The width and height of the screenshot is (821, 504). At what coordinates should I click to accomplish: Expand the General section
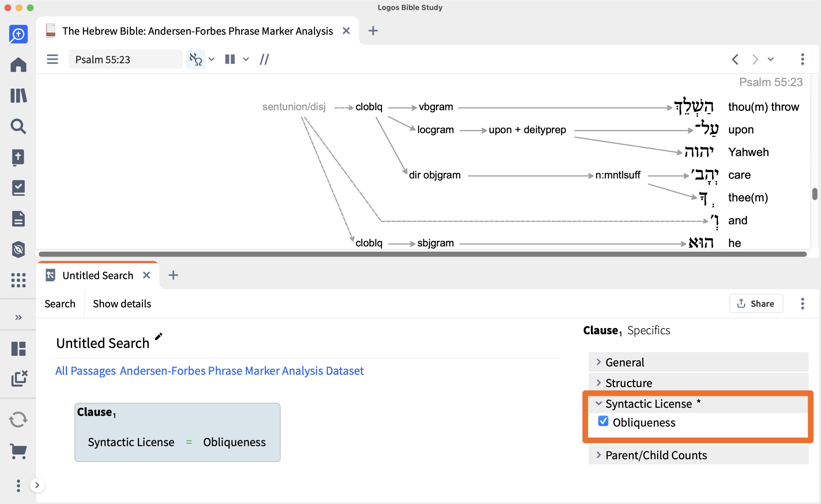[698, 362]
